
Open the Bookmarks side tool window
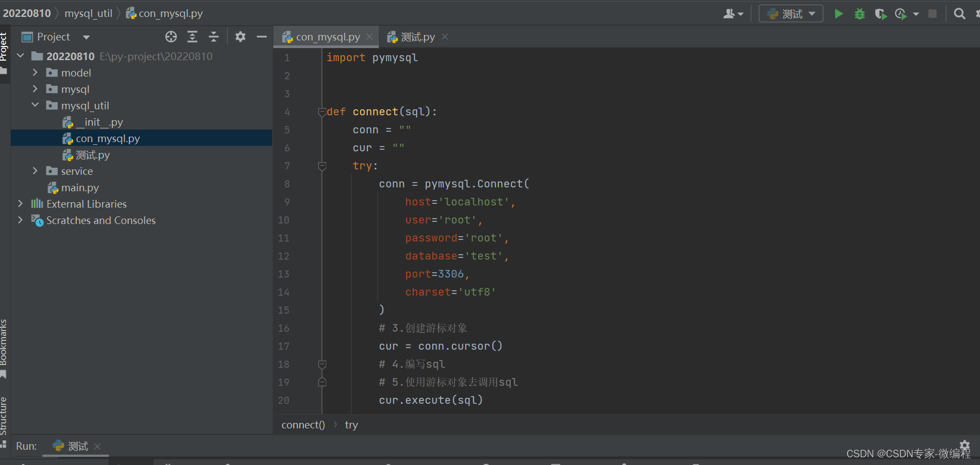click(4, 349)
